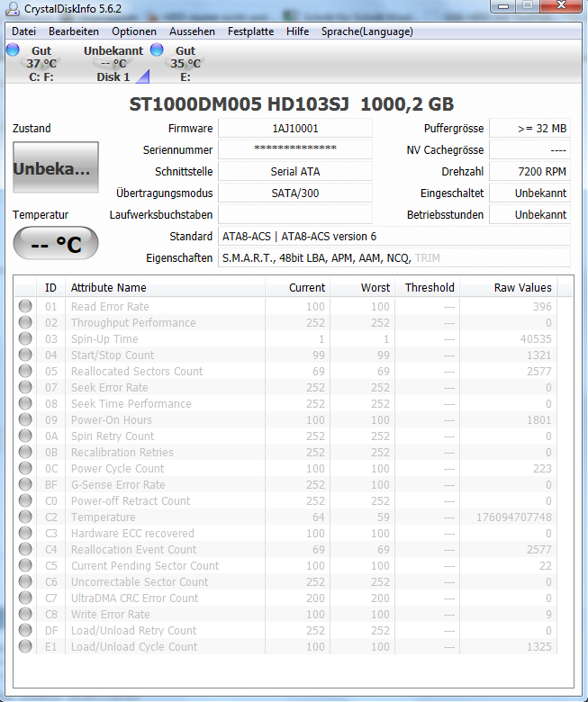The width and height of the screenshot is (588, 702).
Task: Click the -- °C temperature button
Action: (x=56, y=243)
